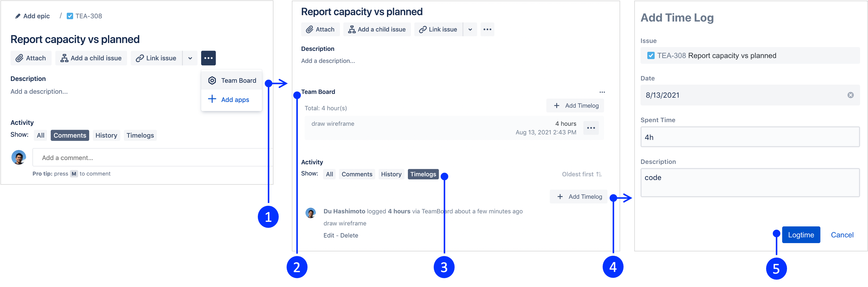This screenshot has height=287, width=868.
Task: Click the user avatar beside comment box
Action: (19, 157)
